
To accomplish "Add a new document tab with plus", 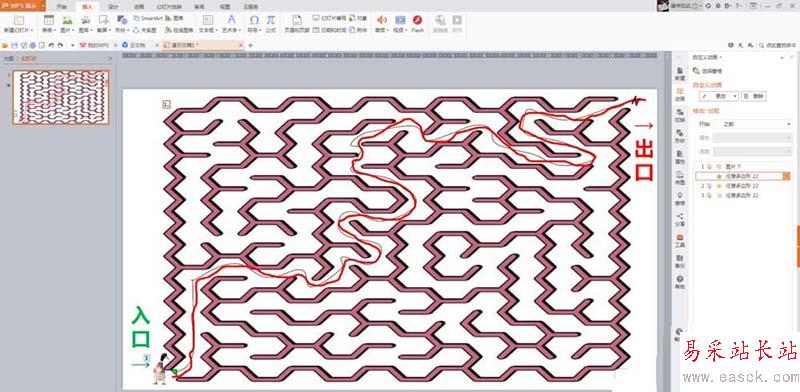I will tap(250, 45).
